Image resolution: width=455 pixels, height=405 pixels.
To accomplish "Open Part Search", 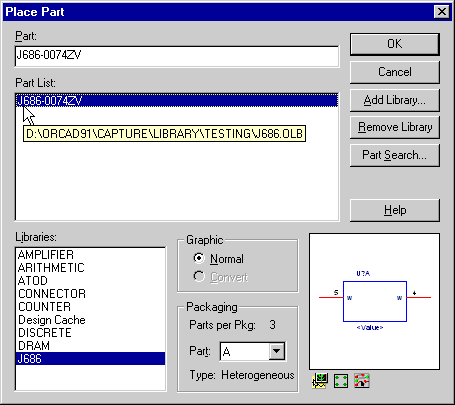I will click(x=395, y=155).
